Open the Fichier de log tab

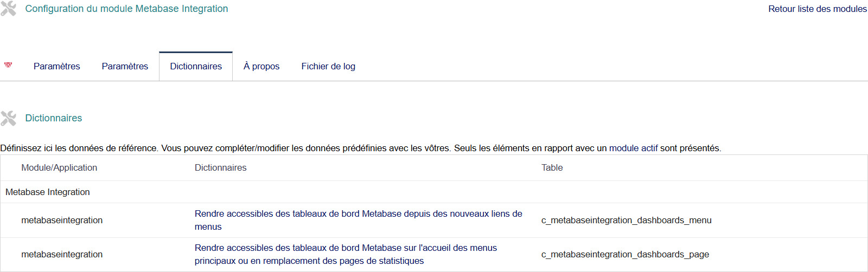tap(328, 66)
